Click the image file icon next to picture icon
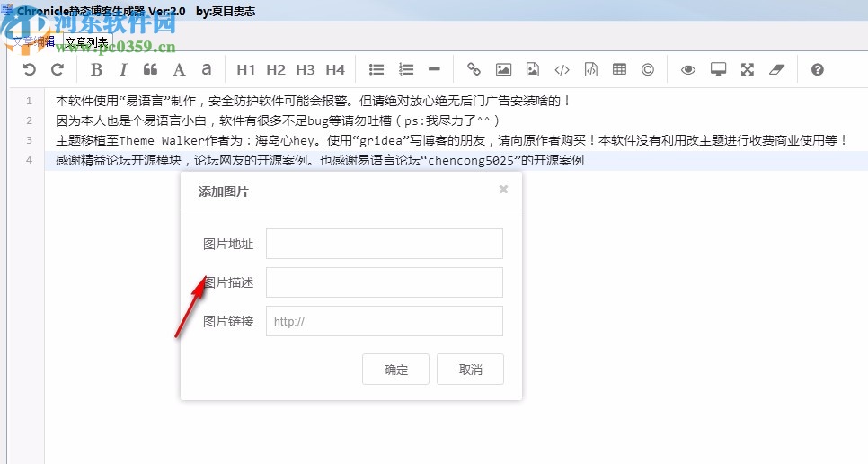This screenshot has width=868, height=464. coord(533,69)
